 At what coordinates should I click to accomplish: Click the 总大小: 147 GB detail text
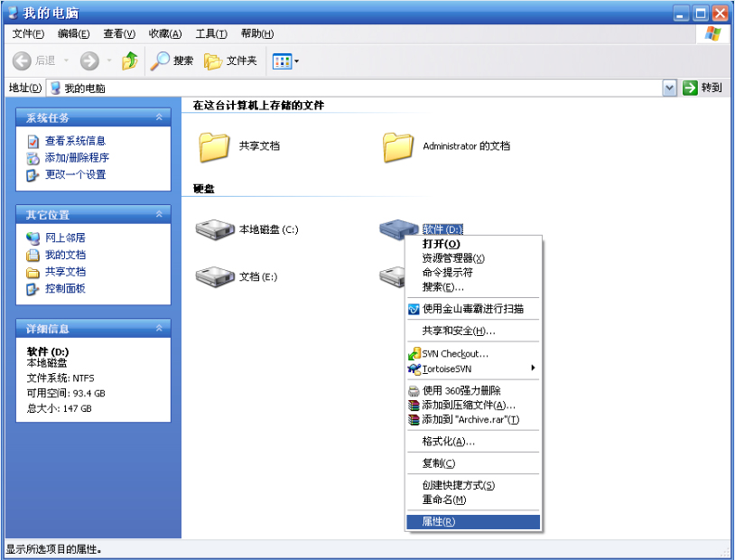point(59,408)
